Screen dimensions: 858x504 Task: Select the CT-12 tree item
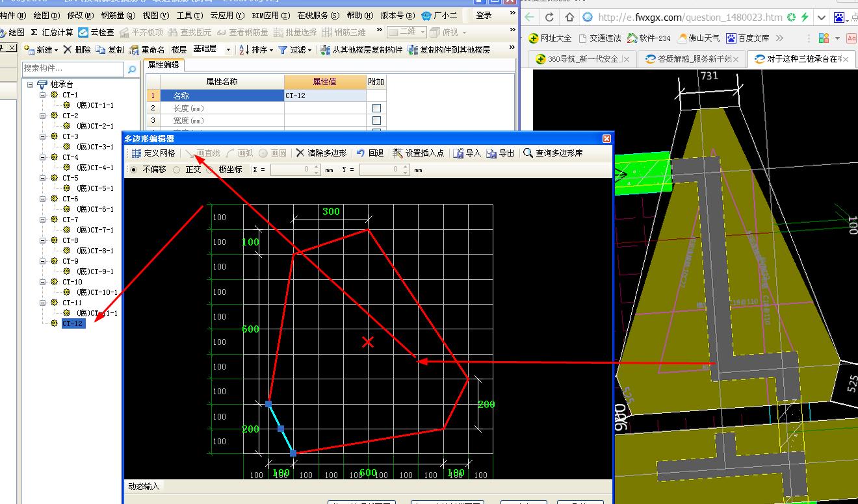coord(73,323)
